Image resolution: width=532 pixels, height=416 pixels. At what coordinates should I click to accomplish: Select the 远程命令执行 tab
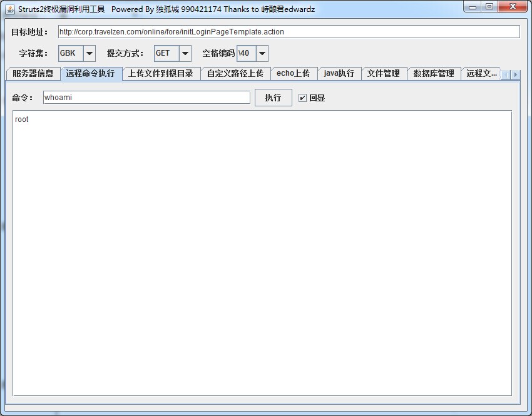coord(91,74)
